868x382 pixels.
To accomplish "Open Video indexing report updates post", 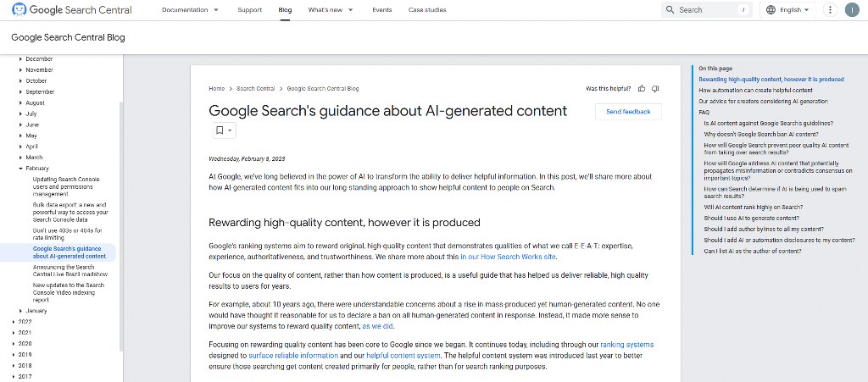I will [68, 292].
